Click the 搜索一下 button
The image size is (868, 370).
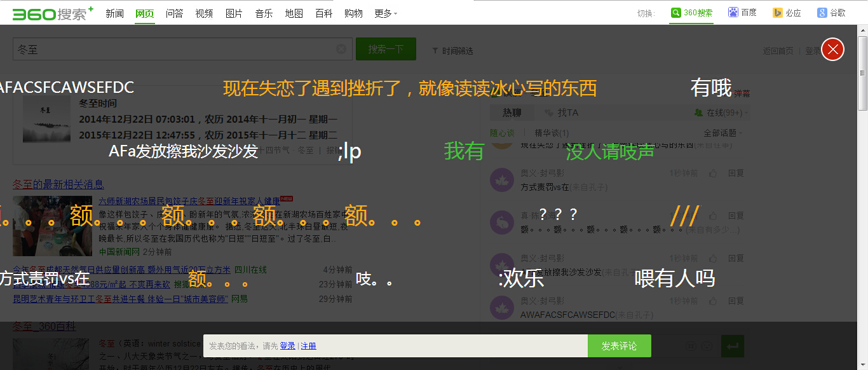point(386,49)
